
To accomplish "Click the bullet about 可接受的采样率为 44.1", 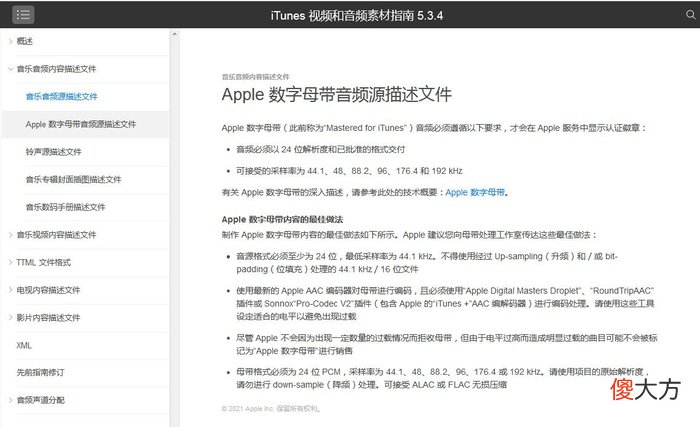I will tap(349, 171).
